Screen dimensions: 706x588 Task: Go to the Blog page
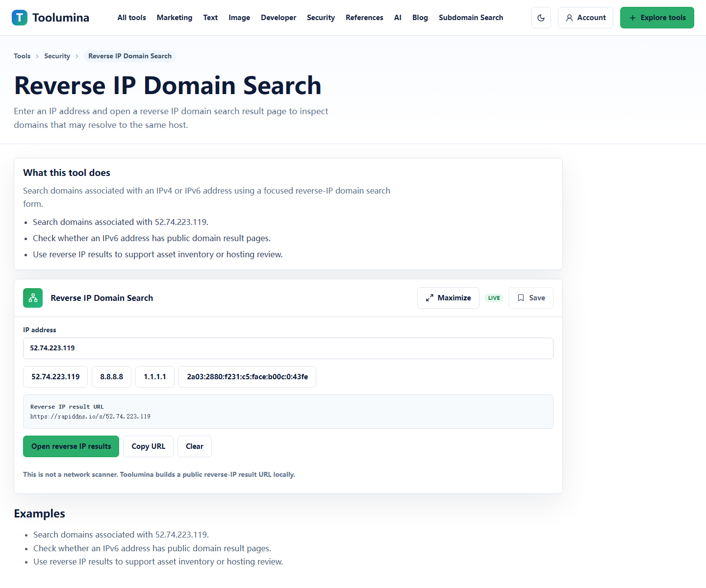point(420,18)
